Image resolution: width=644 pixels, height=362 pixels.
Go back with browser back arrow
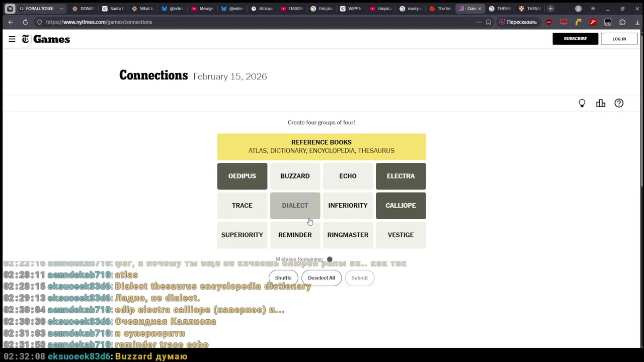pyautogui.click(x=11, y=22)
